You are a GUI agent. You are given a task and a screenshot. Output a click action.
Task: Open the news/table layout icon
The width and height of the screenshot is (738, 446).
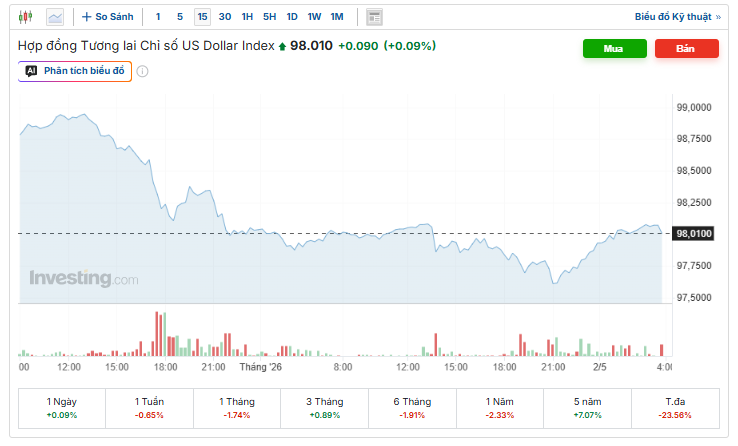[x=374, y=17]
